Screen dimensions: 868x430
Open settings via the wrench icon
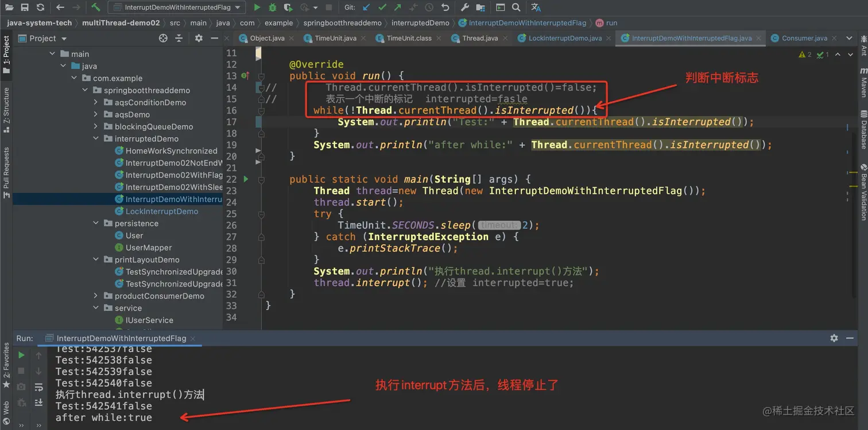[465, 7]
